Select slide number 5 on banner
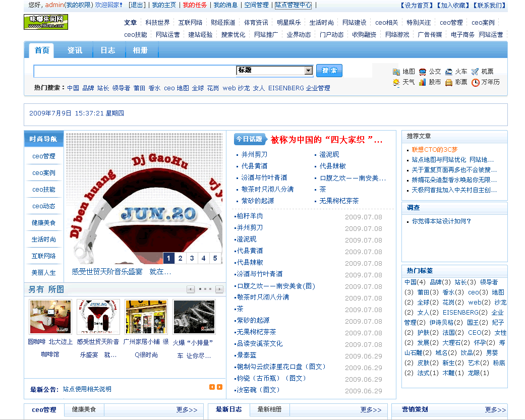Viewport: 525px width, 420px height. pyautogui.click(x=215, y=258)
